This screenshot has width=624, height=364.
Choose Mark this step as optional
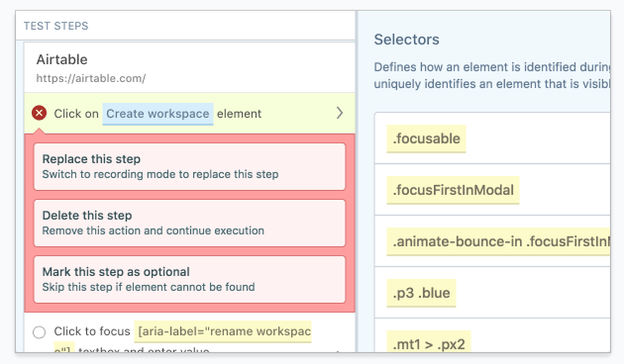(190, 279)
